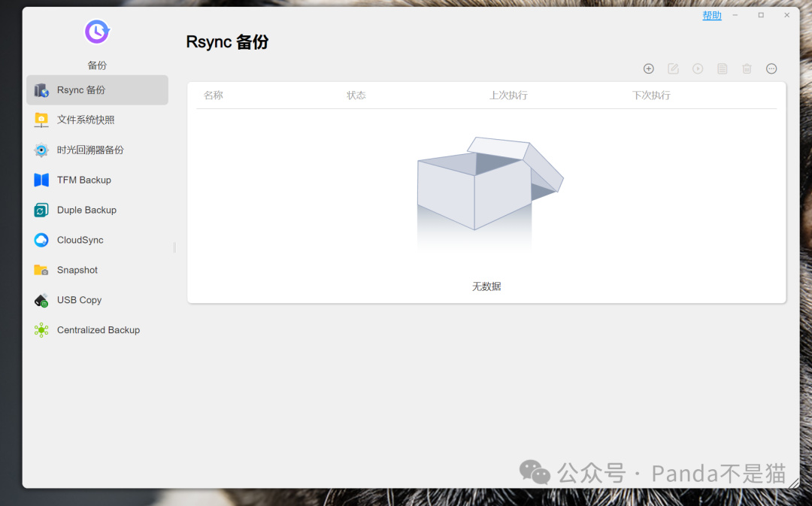Open the 帮助 help link
The image size is (812, 506).
[712, 16]
